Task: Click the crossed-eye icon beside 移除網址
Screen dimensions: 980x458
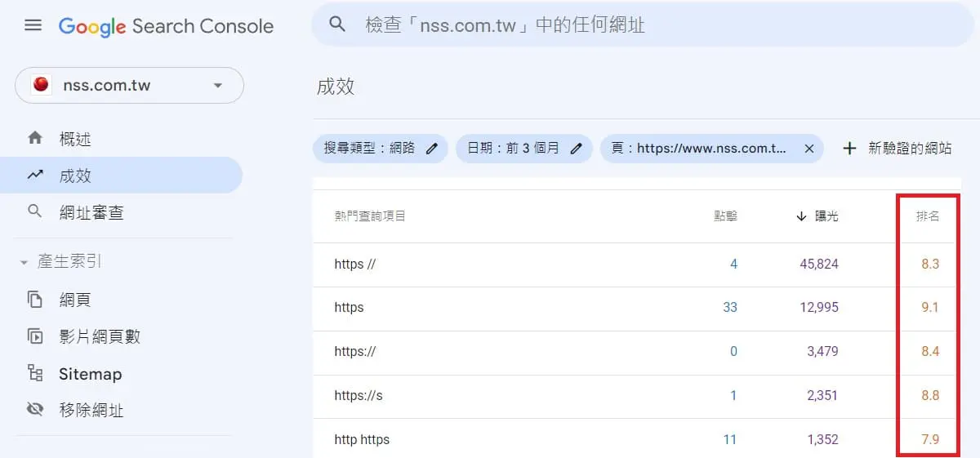Action: tap(35, 410)
